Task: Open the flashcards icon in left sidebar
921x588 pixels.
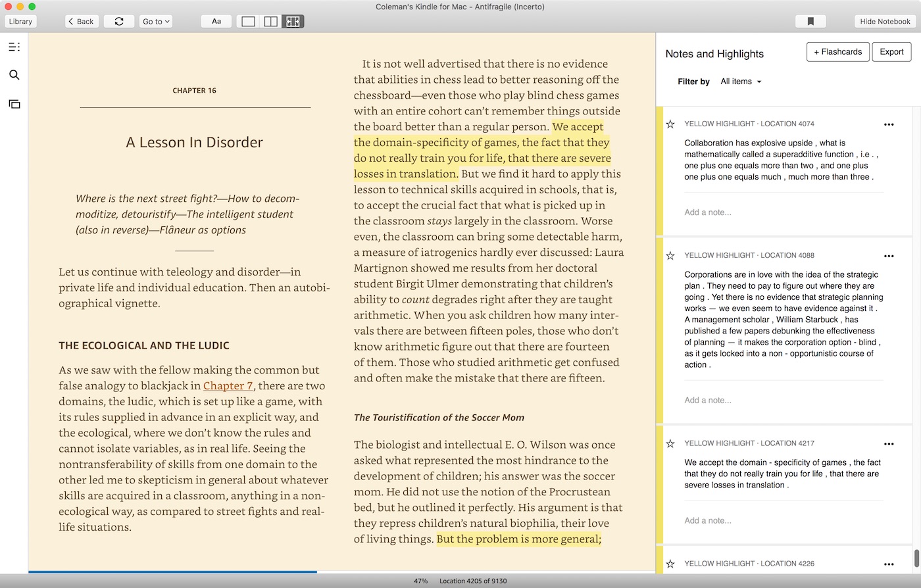Action: click(x=14, y=104)
